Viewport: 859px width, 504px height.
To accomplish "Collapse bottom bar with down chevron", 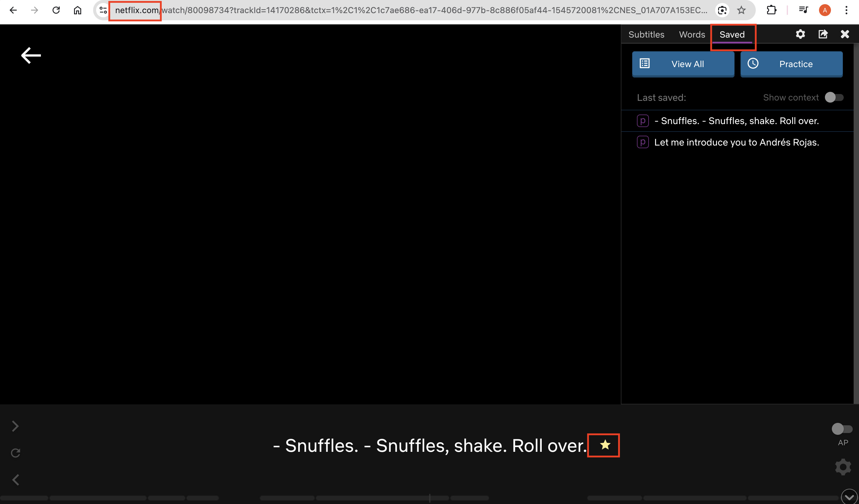I will coord(849,497).
